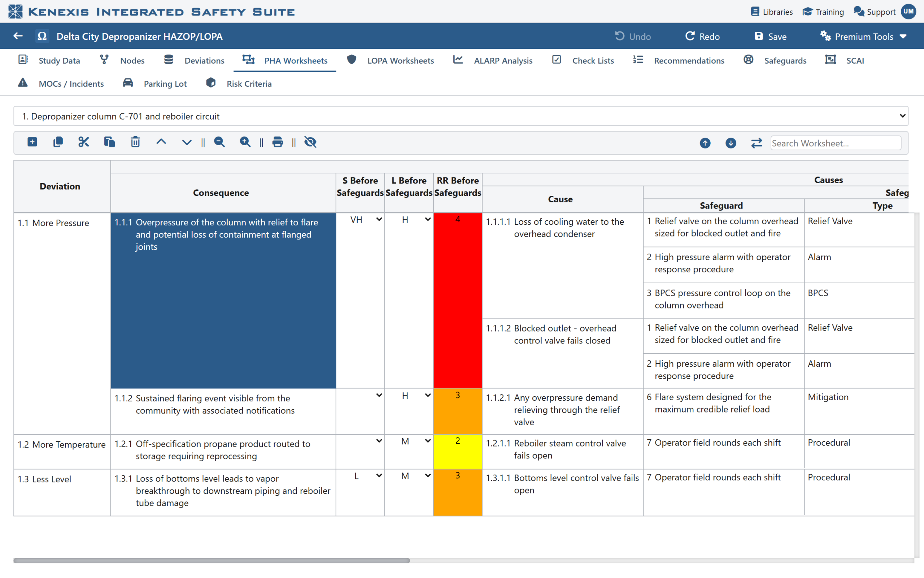924x578 pixels.
Task: Open severity dropdown showing L for 1.3.1
Action: 360,476
